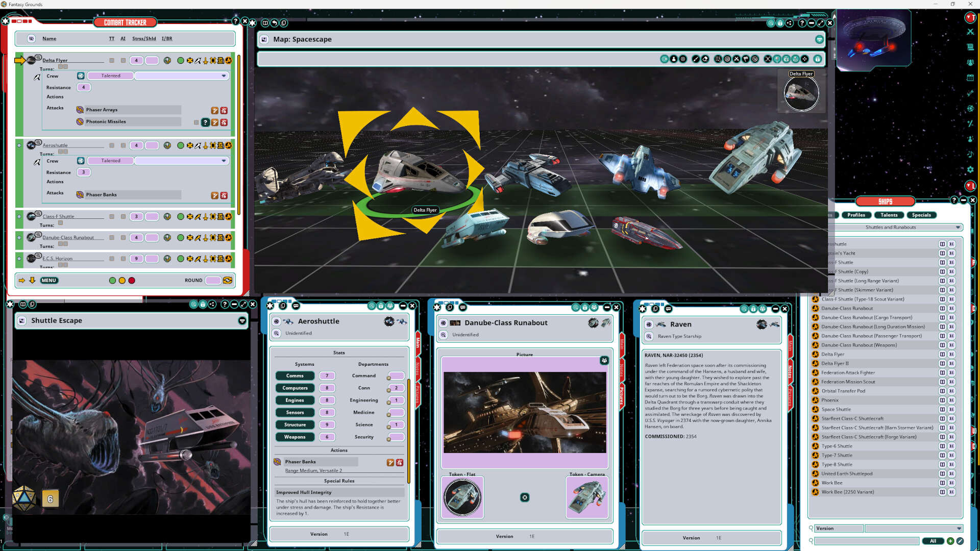The image size is (980, 551).
Task: Open the Talents tab in the Ships window
Action: [889, 215]
